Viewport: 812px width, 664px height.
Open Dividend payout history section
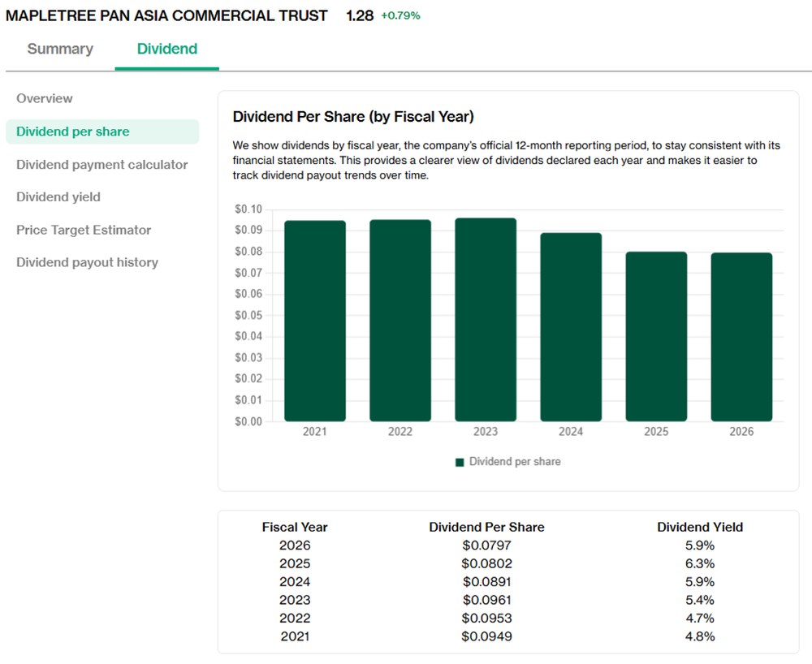87,262
